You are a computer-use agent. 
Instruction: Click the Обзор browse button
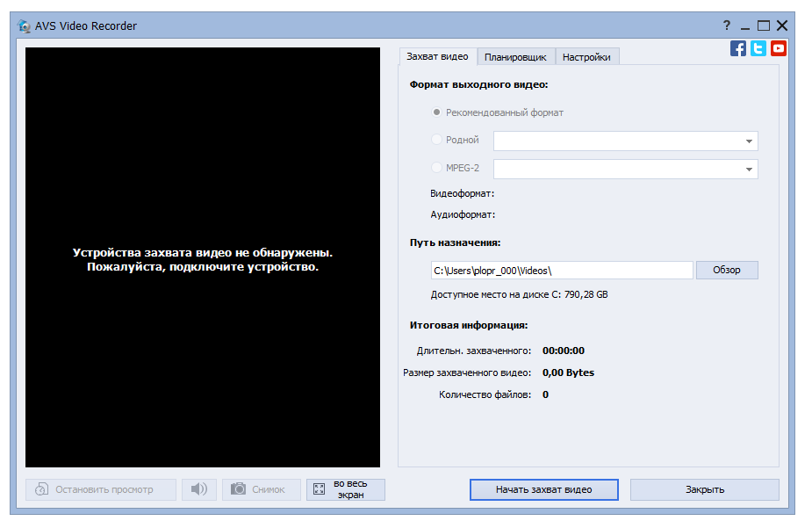click(727, 270)
